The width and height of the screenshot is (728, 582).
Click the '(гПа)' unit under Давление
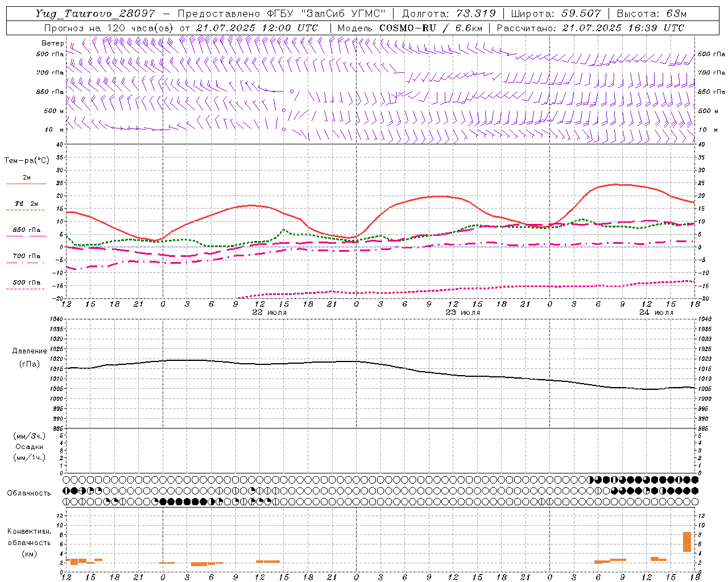click(30, 364)
